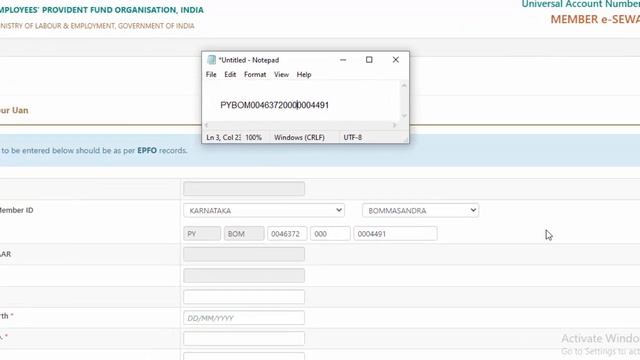The height and width of the screenshot is (360, 640).
Task: Click the Member ID label
Action: click(16, 210)
